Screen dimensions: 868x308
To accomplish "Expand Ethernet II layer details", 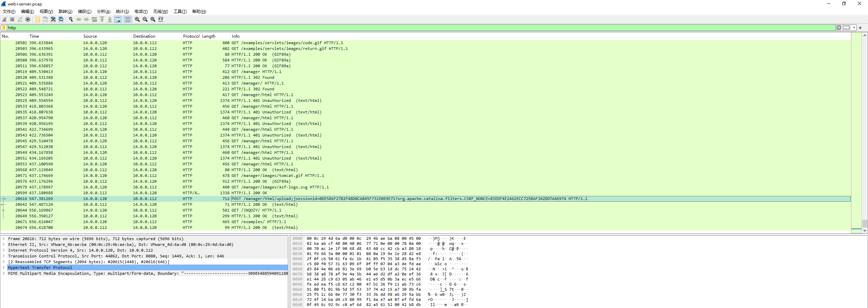I will pyautogui.click(x=4, y=244).
